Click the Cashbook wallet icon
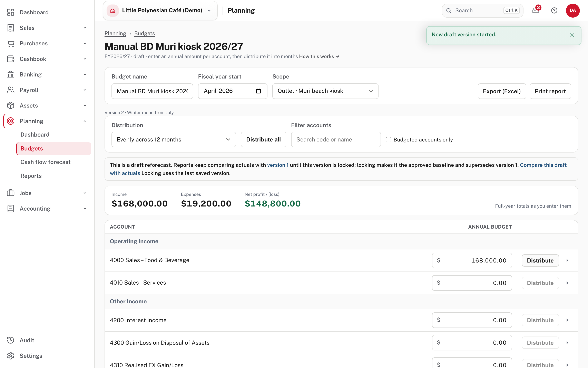 10,59
